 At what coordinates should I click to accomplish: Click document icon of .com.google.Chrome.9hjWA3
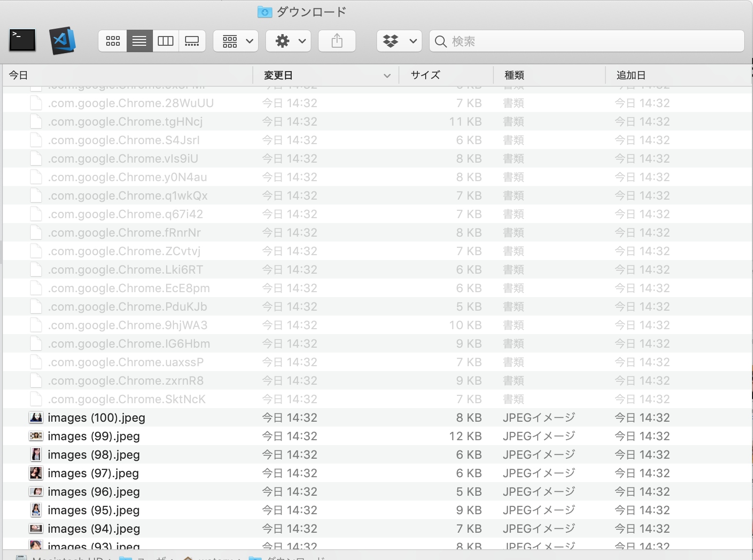click(x=36, y=325)
